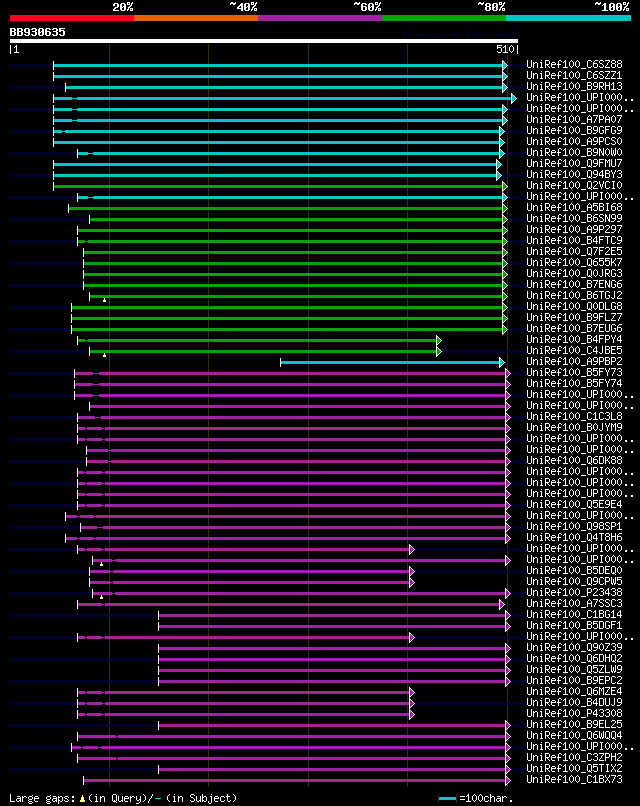The height and width of the screenshot is (806, 640).
Task: Click the green alignment bar for UniRef100_C4JBE5
Action: pyautogui.click(x=263, y=352)
